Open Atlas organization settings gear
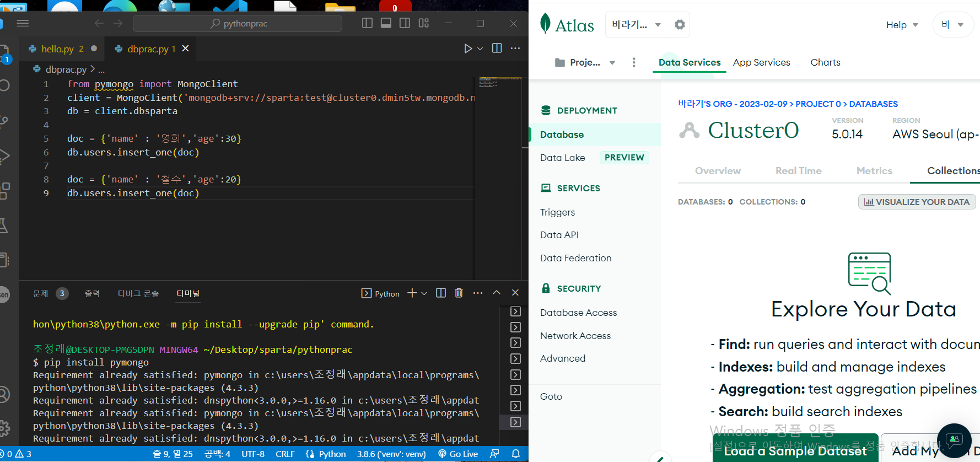The image size is (980, 462). point(680,25)
